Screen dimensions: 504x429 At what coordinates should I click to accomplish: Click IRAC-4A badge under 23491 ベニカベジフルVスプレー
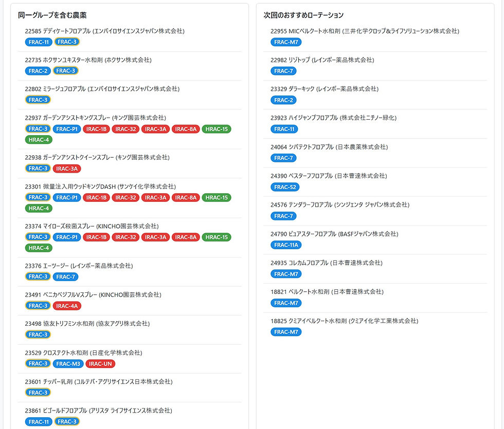point(67,306)
